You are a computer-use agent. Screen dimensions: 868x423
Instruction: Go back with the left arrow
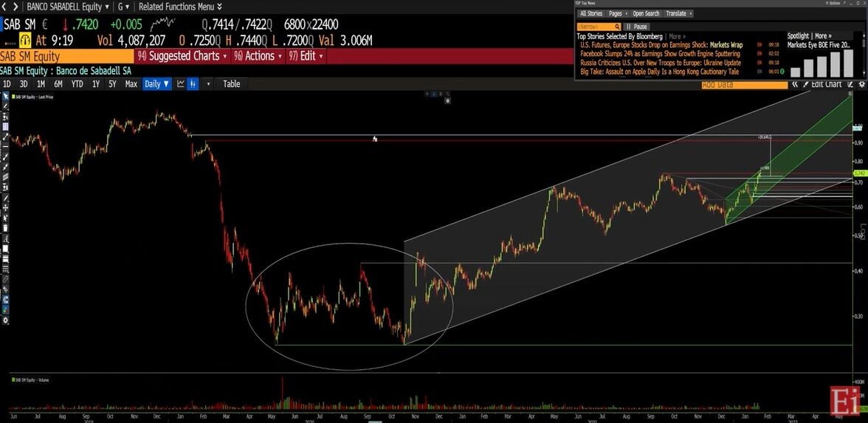(x=5, y=7)
